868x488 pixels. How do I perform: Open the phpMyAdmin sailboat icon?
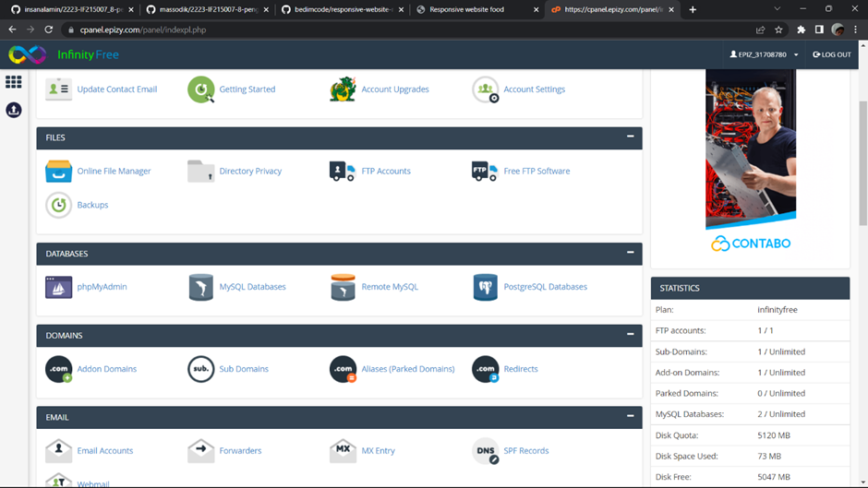click(x=59, y=287)
